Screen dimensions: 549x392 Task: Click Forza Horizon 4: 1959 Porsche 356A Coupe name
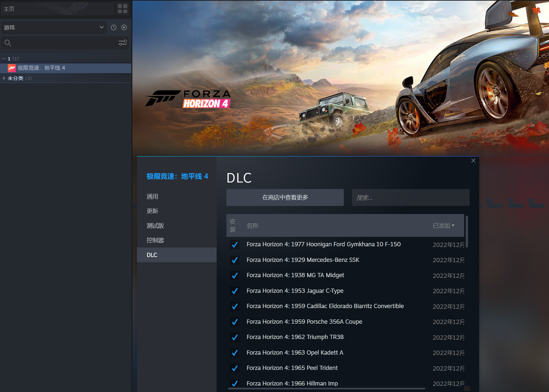click(x=304, y=322)
